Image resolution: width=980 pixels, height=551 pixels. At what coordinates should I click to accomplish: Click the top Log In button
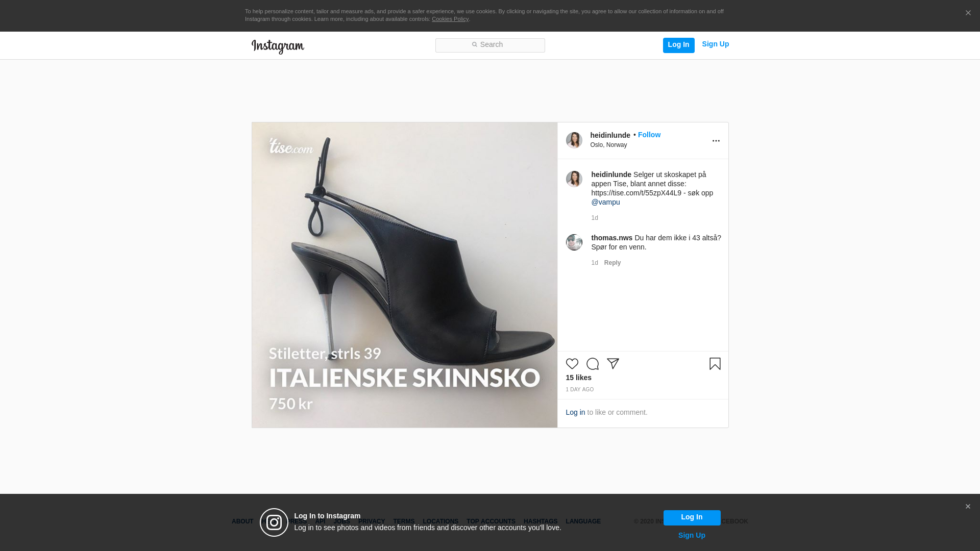point(679,45)
